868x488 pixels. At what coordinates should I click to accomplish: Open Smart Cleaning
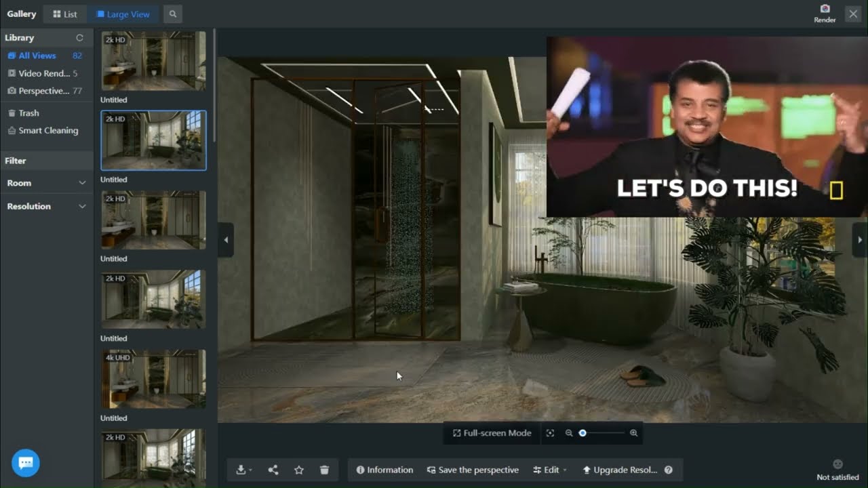[43, 130]
